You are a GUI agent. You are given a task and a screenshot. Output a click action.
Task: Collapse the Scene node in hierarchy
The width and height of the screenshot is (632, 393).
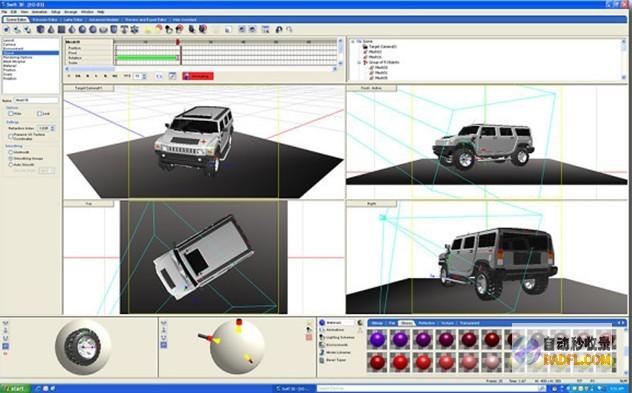[353, 42]
